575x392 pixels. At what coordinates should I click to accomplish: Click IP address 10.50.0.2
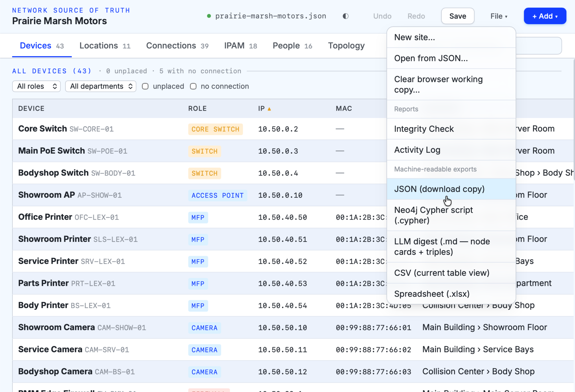(278, 129)
